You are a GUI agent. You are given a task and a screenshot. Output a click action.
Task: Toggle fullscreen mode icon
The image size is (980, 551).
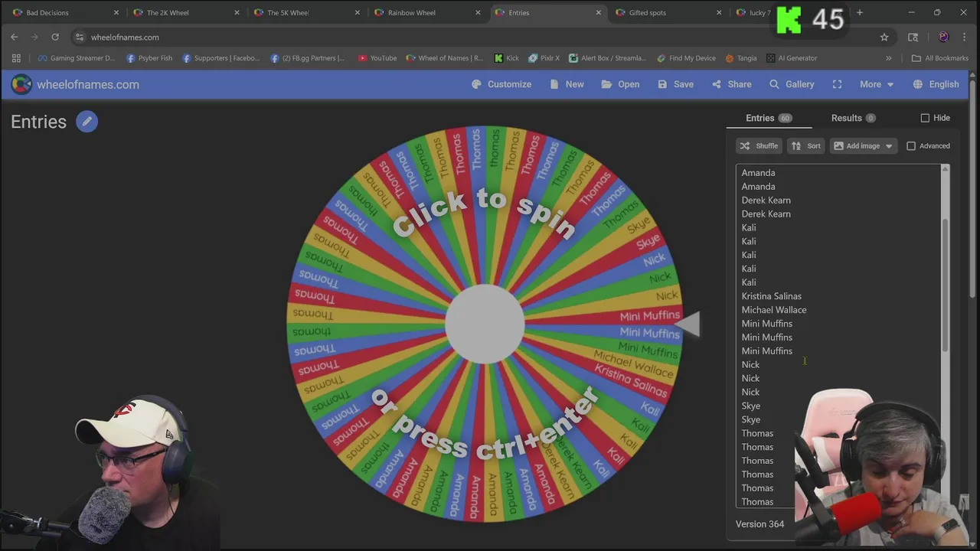(837, 84)
